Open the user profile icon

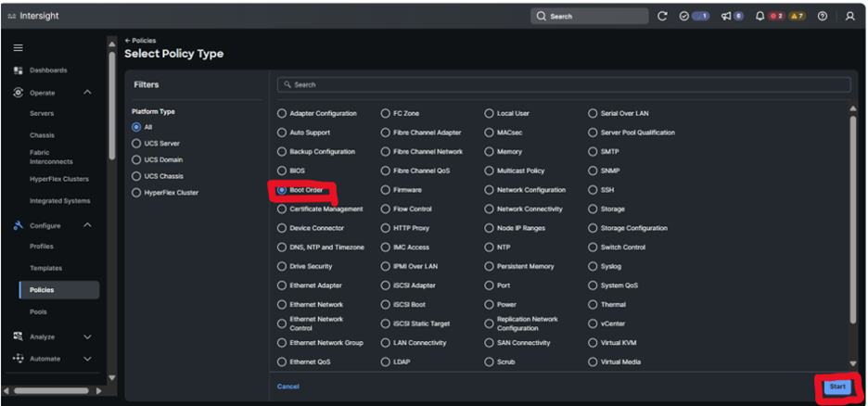(x=849, y=17)
